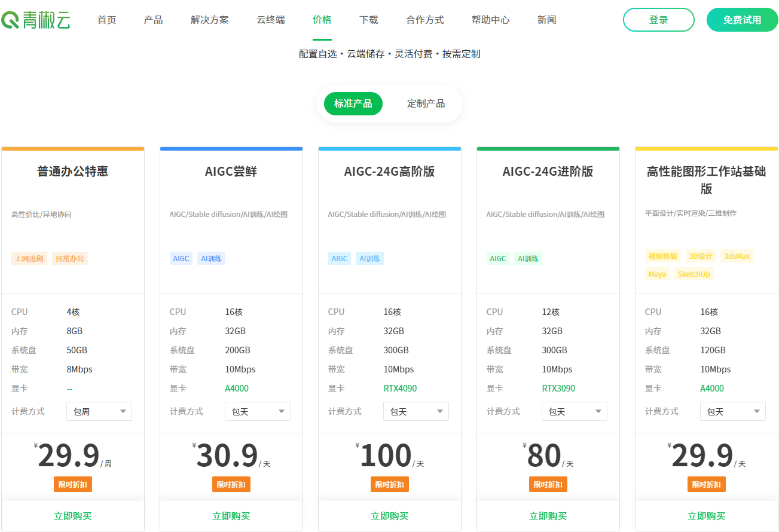
Task: Open the 新闻 nav item
Action: coord(547,20)
